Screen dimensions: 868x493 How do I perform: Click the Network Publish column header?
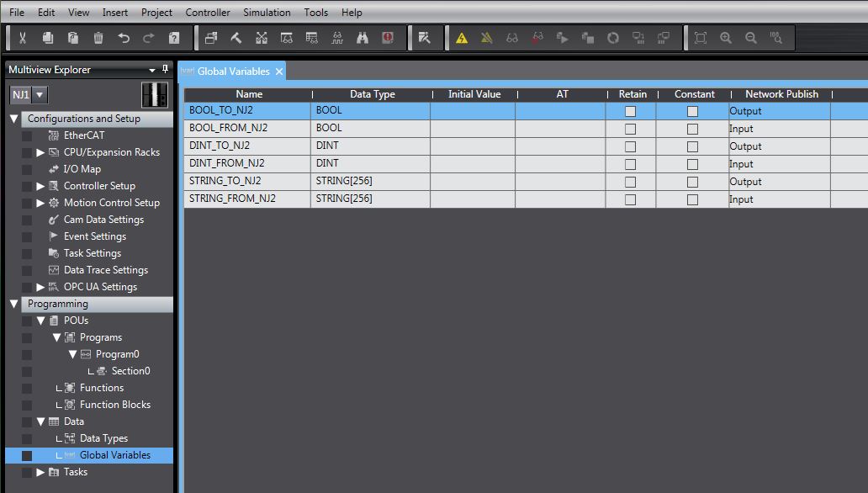[781, 94]
